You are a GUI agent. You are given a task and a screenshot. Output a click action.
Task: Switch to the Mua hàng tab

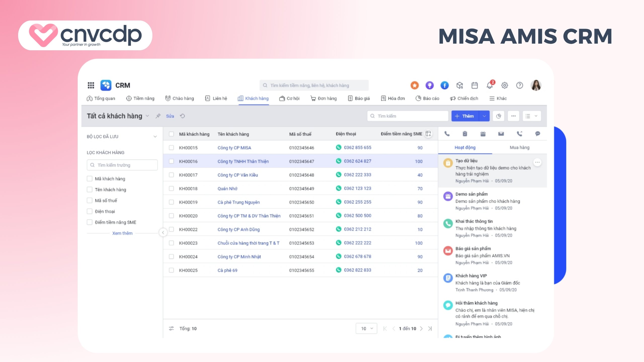coord(519,147)
